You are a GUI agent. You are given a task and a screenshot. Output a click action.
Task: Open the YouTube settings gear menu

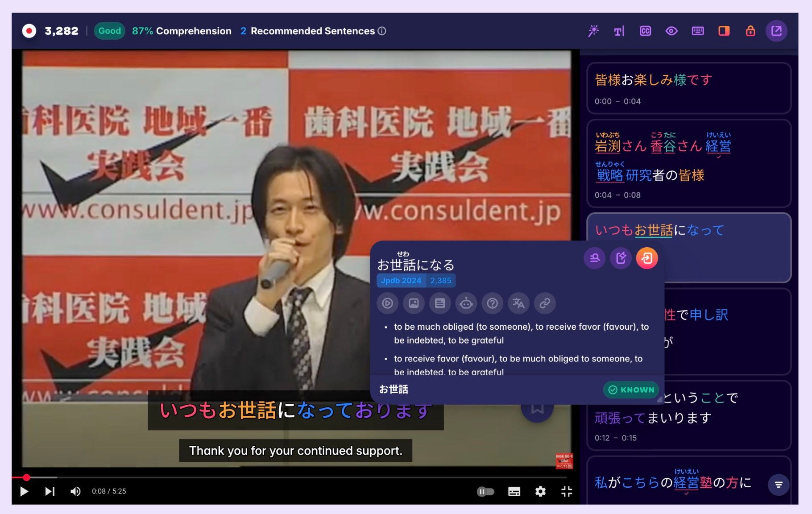point(540,491)
